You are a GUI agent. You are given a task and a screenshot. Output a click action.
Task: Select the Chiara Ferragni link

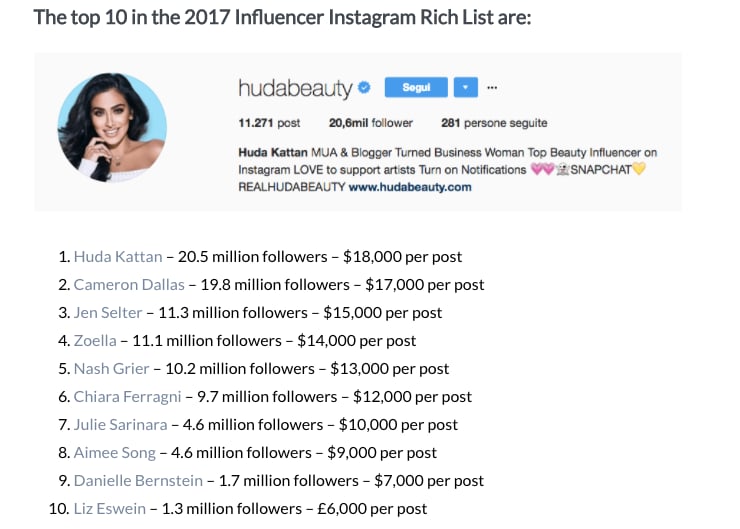(x=127, y=396)
